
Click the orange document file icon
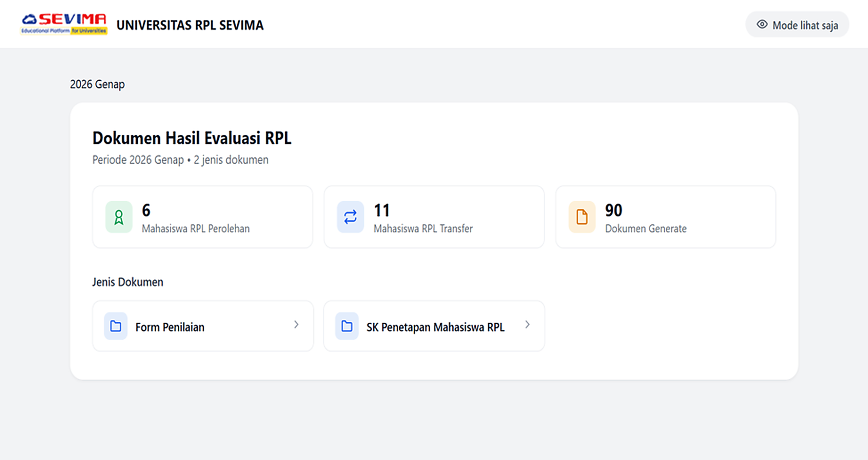[x=582, y=217]
